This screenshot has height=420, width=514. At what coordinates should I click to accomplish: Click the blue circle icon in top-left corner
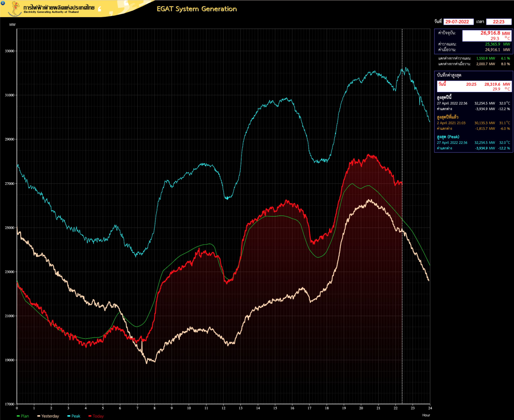tap(3, 3)
